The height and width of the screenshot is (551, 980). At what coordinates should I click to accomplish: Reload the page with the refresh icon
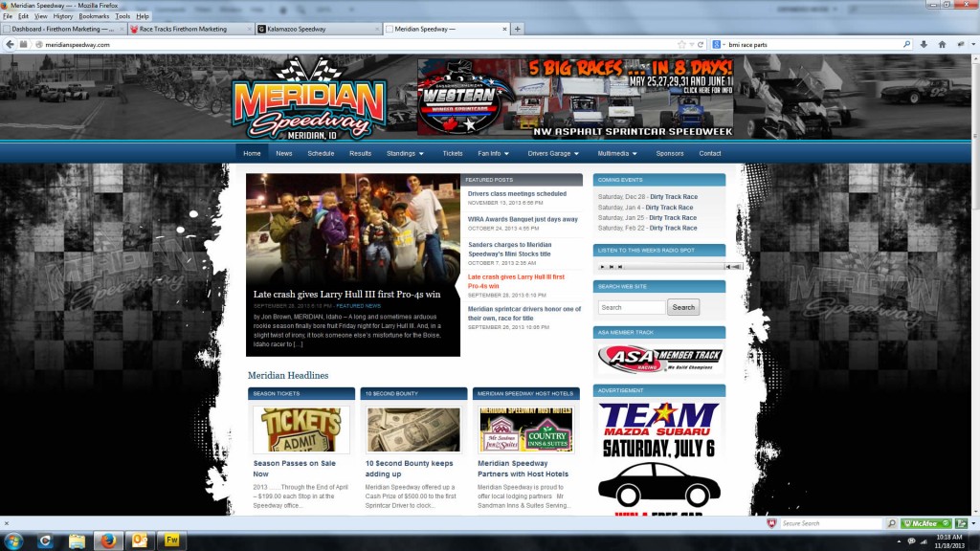[701, 44]
